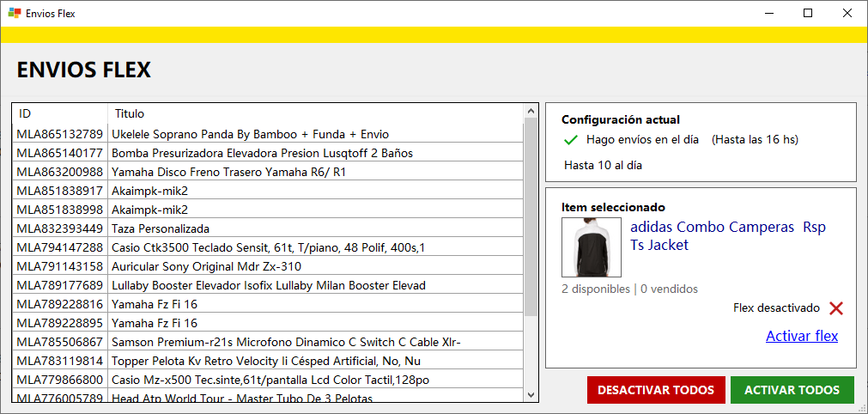Screen dimensions: 868x414
Task: Sort by the Titulo column header
Action: point(316,114)
